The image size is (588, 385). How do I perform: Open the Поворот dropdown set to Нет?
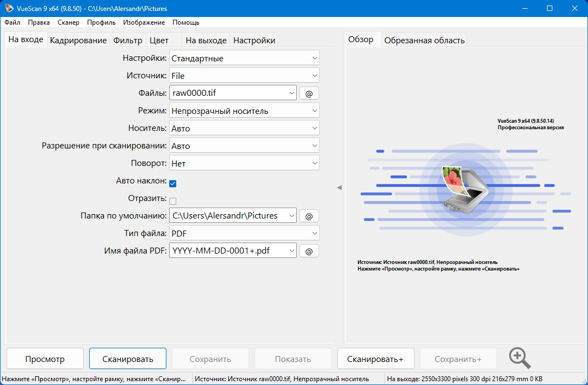click(x=244, y=163)
